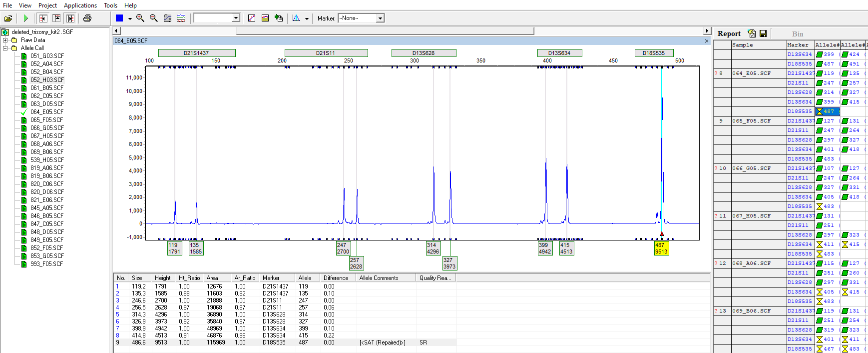
Task: Click the 066_G05.SCF sample cell in Report
Action: pyautogui.click(x=759, y=168)
